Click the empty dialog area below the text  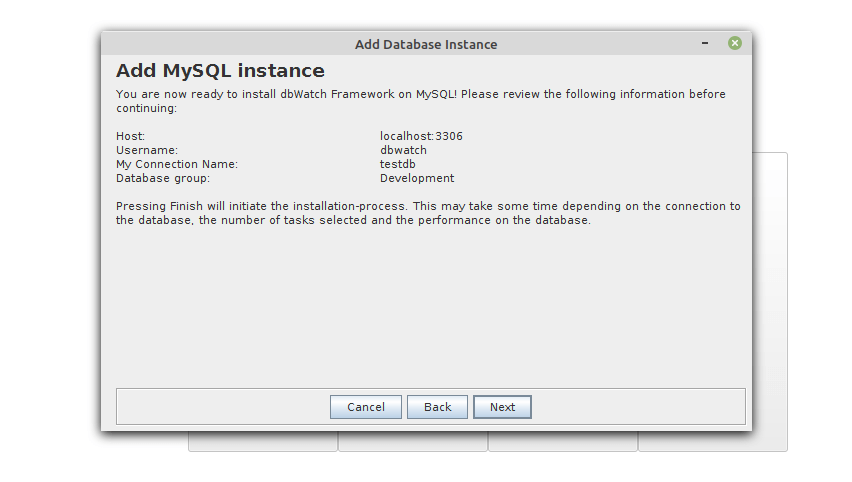pyautogui.click(x=430, y=310)
